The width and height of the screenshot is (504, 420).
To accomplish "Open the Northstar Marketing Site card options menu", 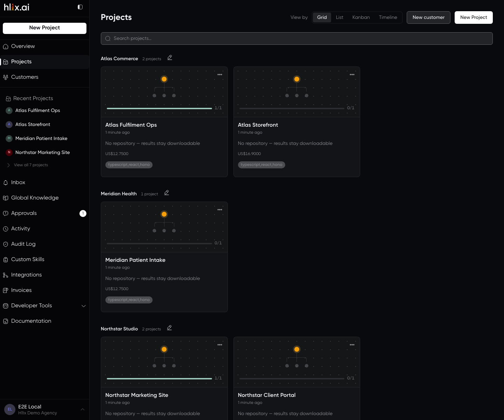I will (220, 345).
